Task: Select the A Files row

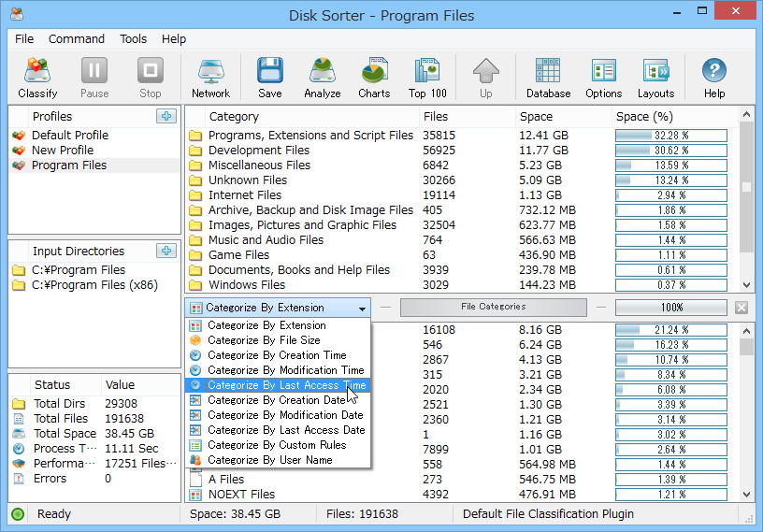Action: click(462, 480)
